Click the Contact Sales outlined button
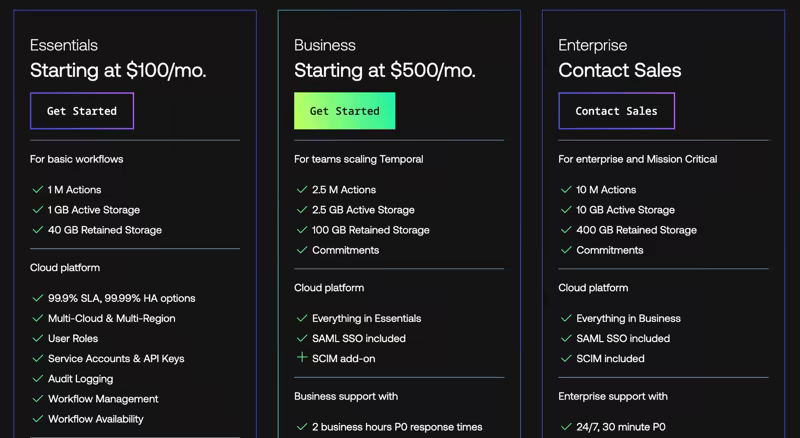The width and height of the screenshot is (800, 438). pyautogui.click(x=616, y=111)
